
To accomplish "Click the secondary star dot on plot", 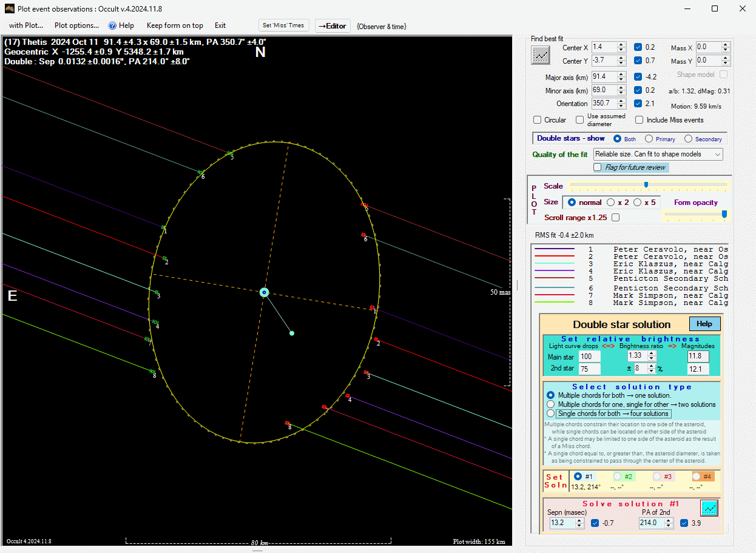I will 292,333.
